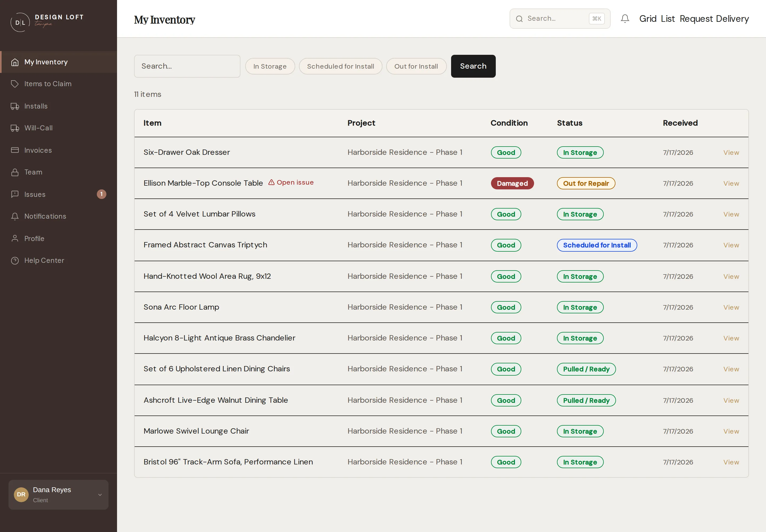
Task: Click Request Delivery in header
Action: [x=714, y=19]
